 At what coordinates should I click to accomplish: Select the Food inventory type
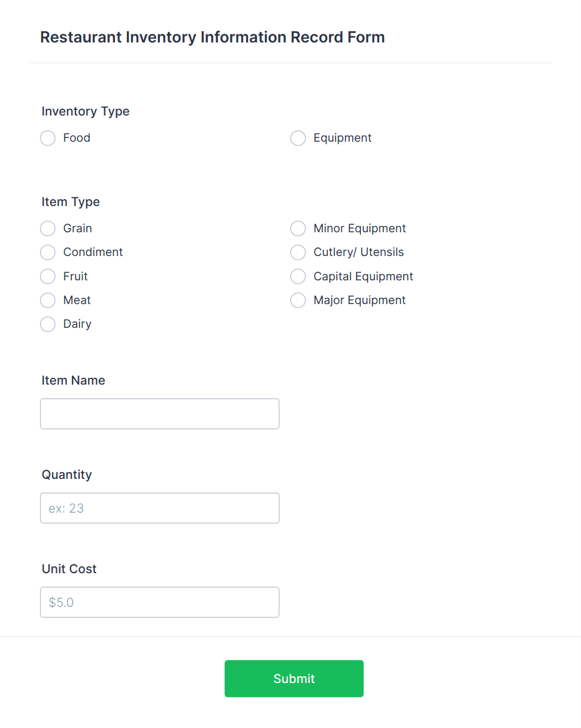pos(48,138)
